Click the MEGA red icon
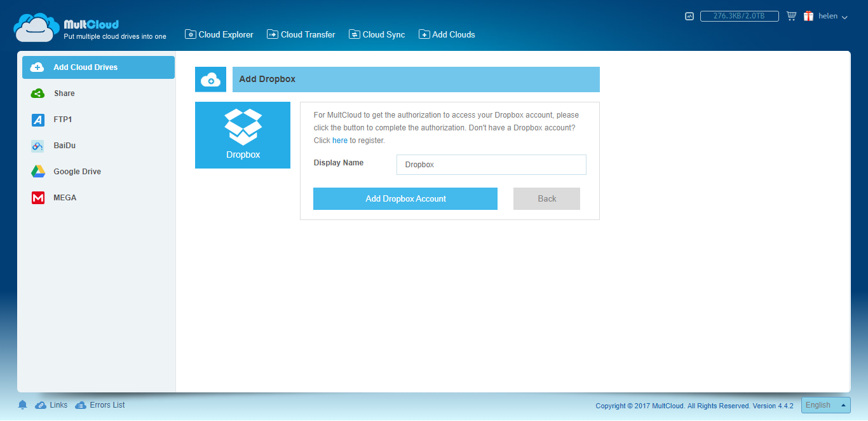 (x=37, y=198)
